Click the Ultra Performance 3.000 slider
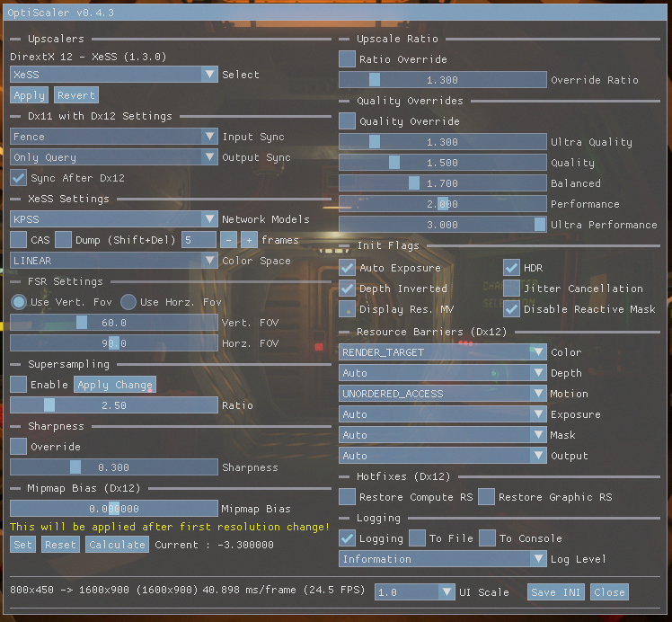 coord(443,225)
